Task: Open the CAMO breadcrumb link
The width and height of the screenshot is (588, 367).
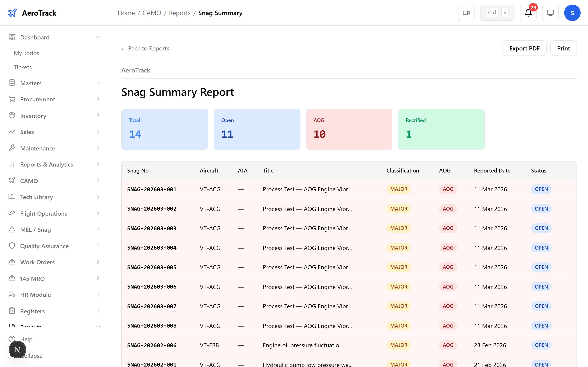Action: 152,13
